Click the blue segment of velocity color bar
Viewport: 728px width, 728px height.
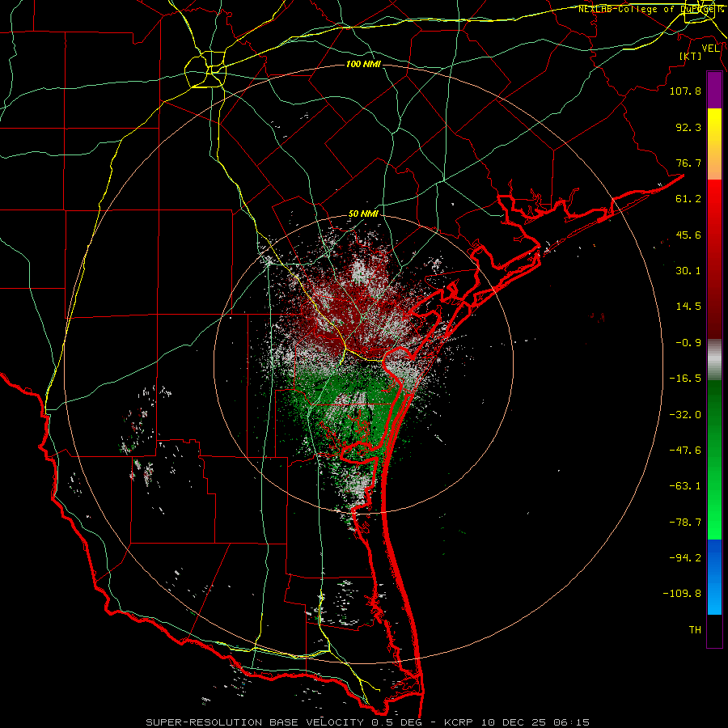(714, 577)
